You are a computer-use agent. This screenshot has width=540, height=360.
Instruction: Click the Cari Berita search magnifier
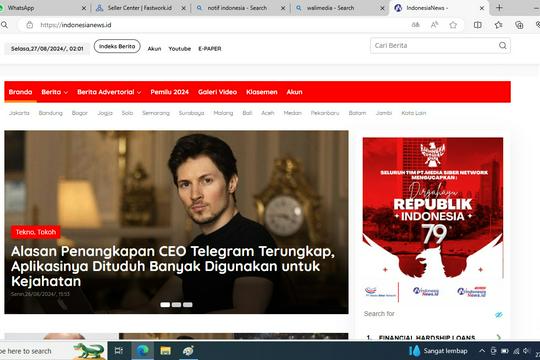click(x=503, y=45)
